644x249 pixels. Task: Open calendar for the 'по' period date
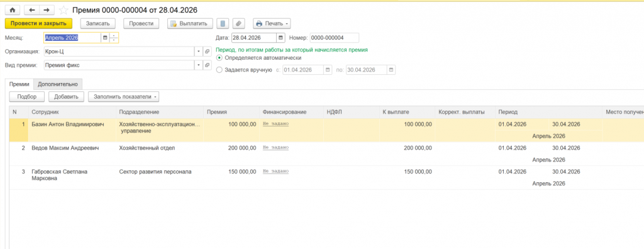coord(391,70)
